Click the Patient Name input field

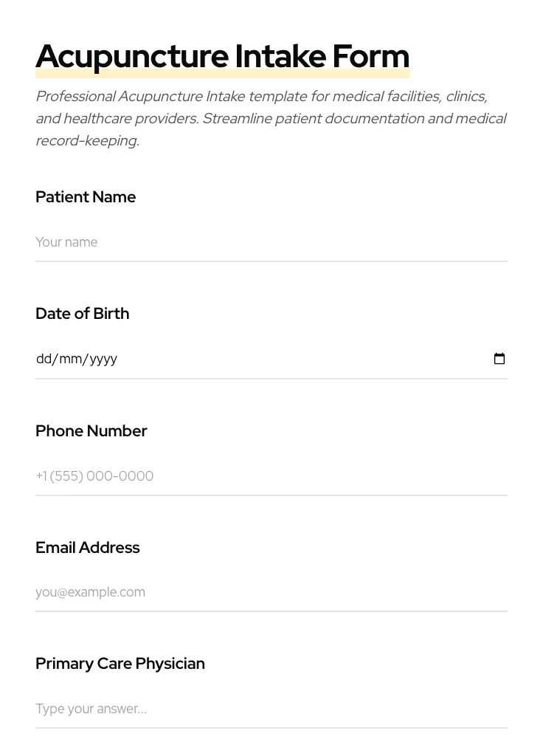coord(271,242)
